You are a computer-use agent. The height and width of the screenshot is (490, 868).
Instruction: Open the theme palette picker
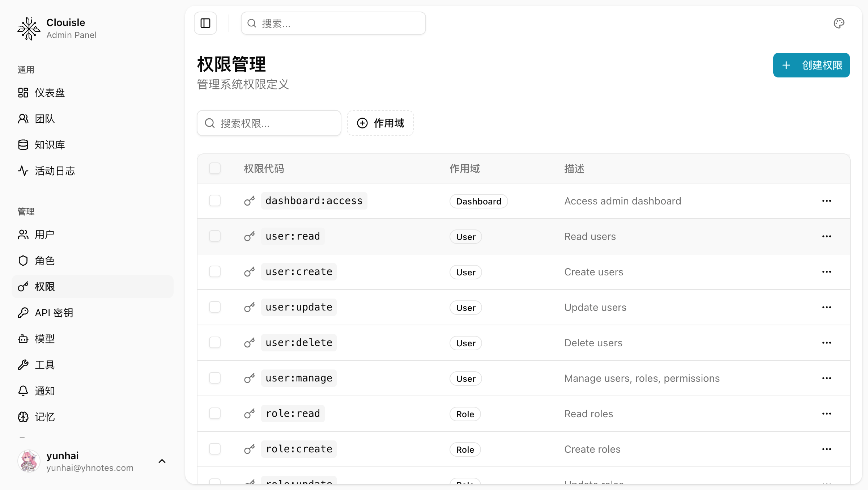click(839, 23)
